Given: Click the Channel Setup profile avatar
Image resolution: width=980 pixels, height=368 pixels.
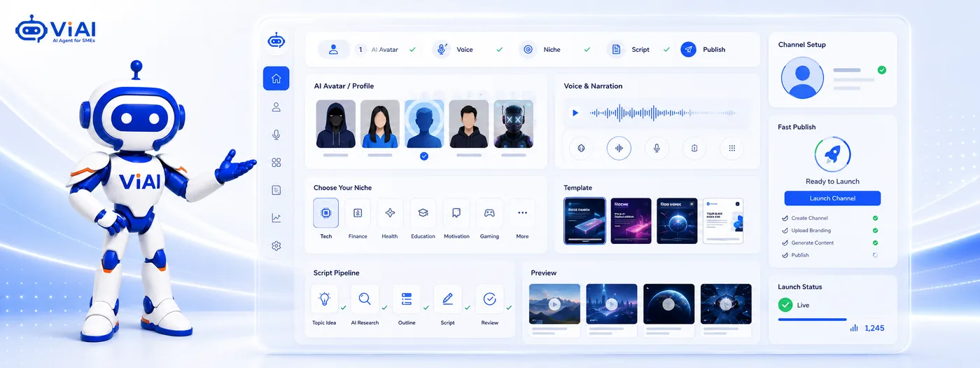Looking at the screenshot, I should click(802, 78).
